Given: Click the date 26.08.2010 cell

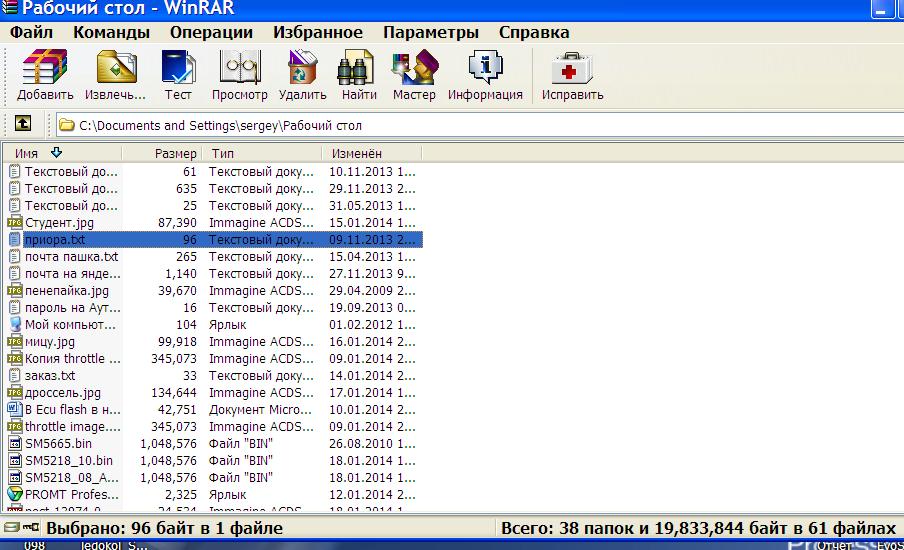Looking at the screenshot, I should [x=372, y=443].
